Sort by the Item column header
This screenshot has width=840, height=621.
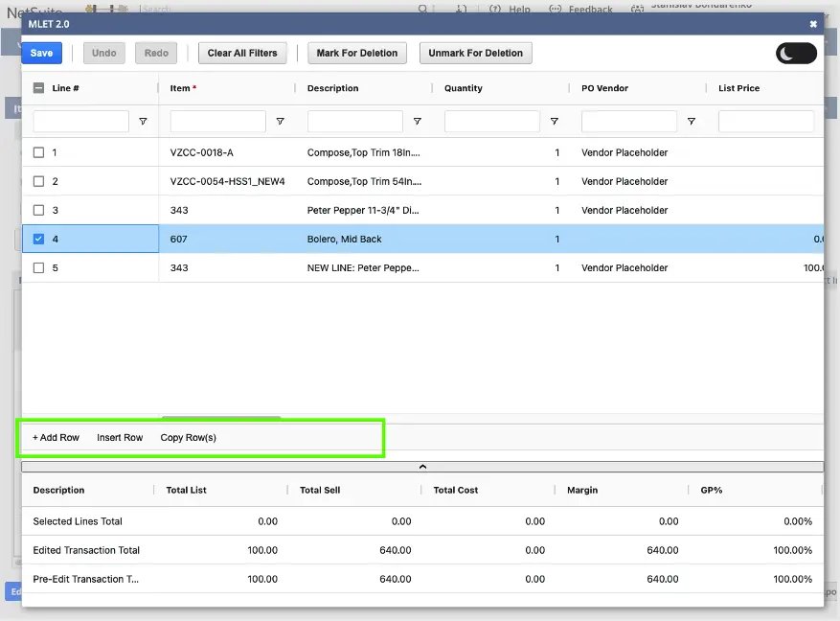tap(180, 88)
